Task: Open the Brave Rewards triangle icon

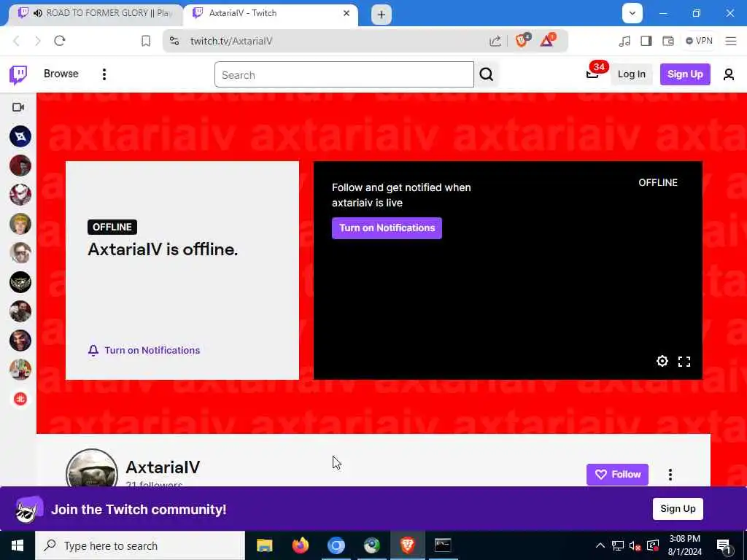Action: click(547, 41)
